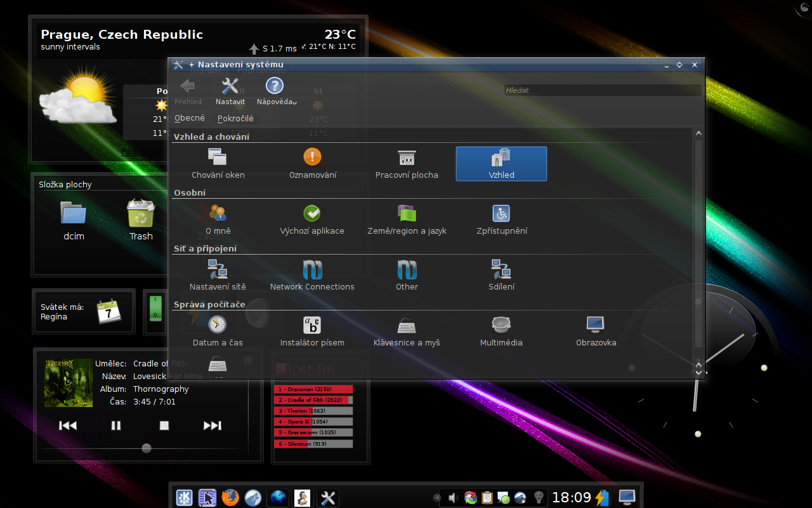Image resolution: width=812 pixels, height=508 pixels.
Task: Click the Thornography album cover thumbnail
Action: click(69, 383)
